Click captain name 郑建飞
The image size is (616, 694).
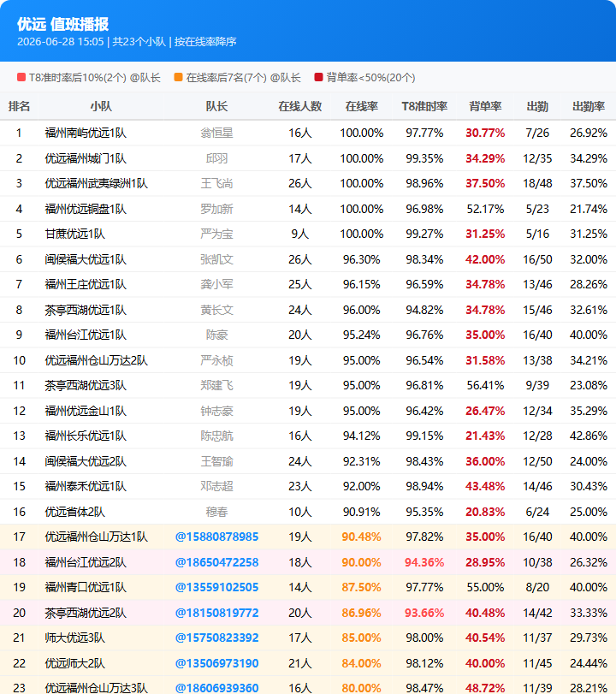(x=216, y=385)
